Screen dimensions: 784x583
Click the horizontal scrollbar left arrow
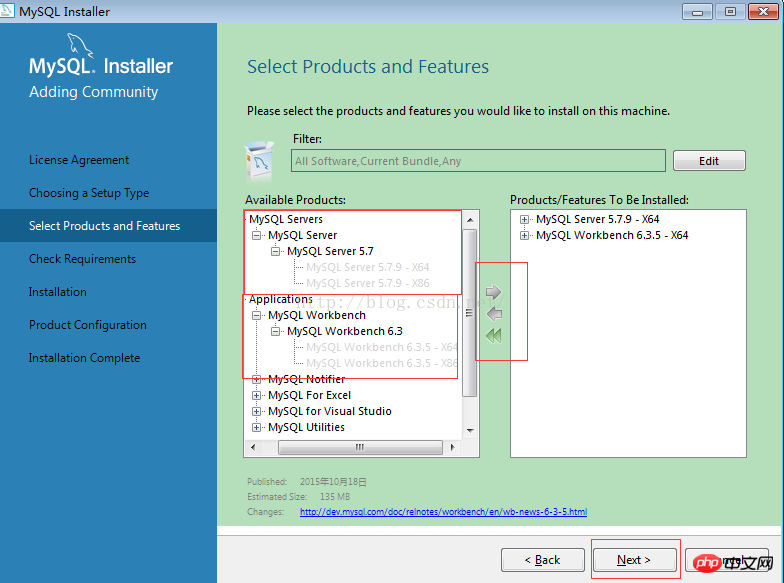click(x=253, y=447)
